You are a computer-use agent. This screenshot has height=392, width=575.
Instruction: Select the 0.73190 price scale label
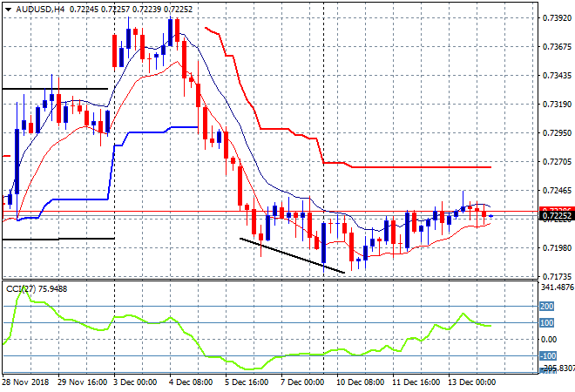pos(557,105)
